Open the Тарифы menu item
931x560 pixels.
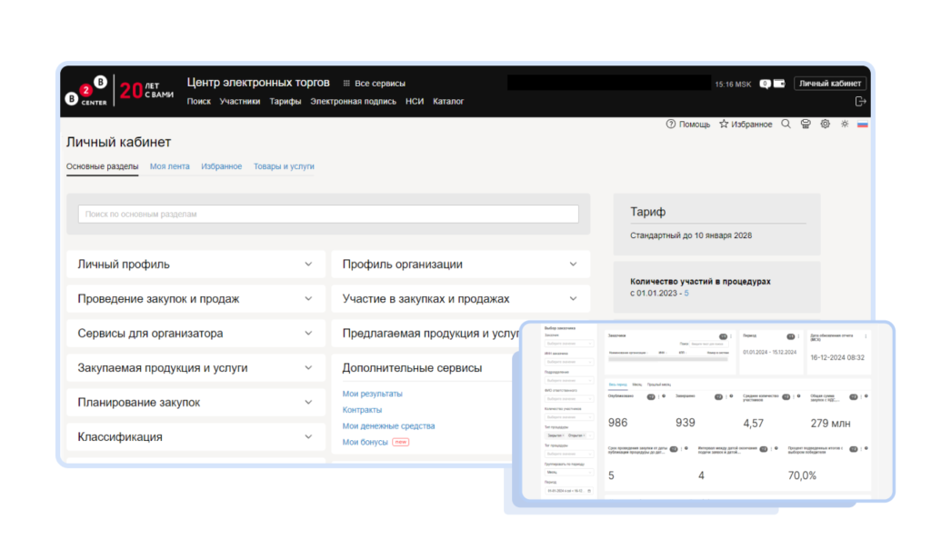tap(285, 102)
